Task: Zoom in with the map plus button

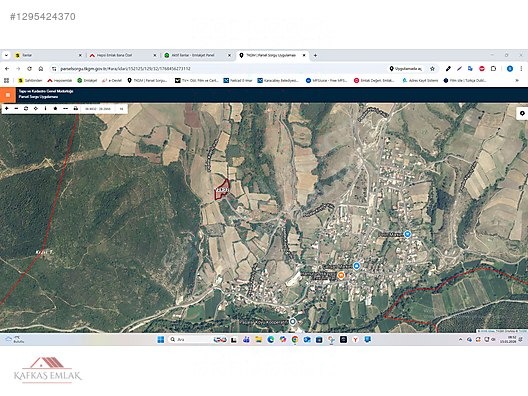Action: (x=6, y=109)
